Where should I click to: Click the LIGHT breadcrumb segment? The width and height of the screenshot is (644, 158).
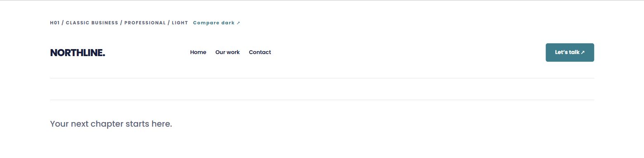point(180,23)
